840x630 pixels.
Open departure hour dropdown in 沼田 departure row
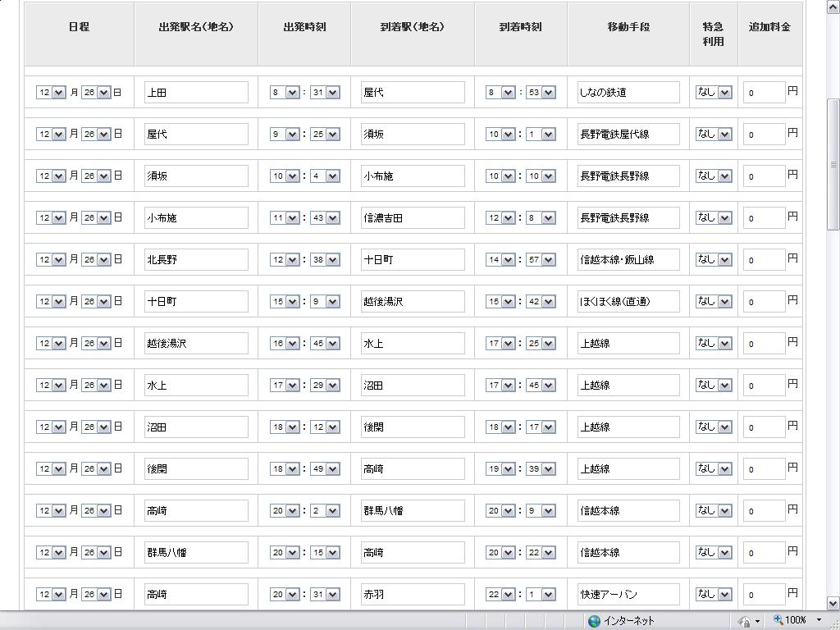(285, 427)
